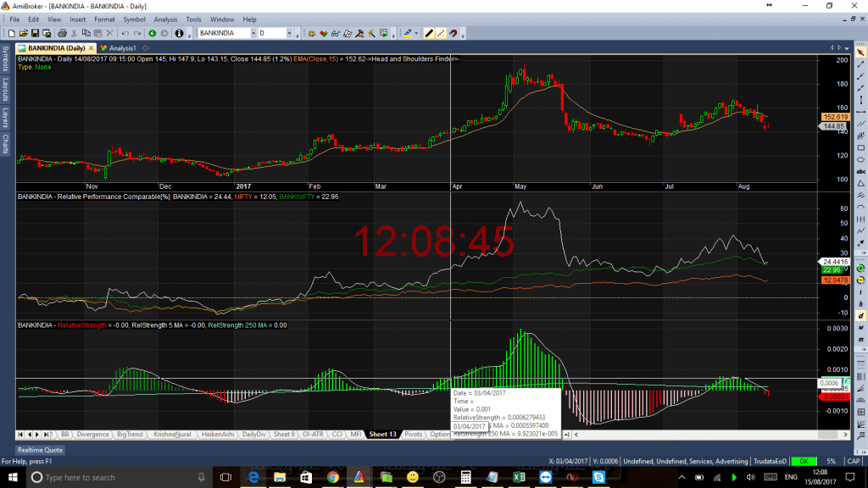The image size is (868, 488).
Task: Select the yellow highlighter drawing tool
Action: (407, 33)
